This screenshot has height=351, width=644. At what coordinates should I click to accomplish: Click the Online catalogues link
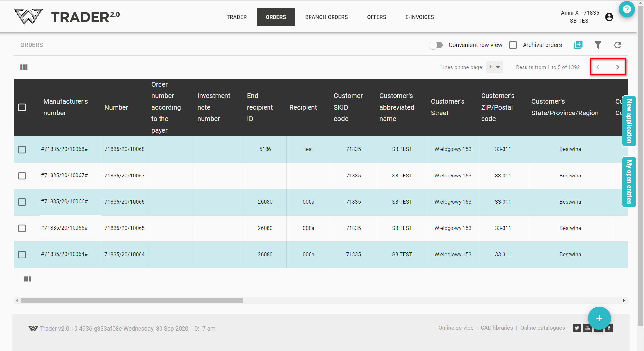(542, 328)
